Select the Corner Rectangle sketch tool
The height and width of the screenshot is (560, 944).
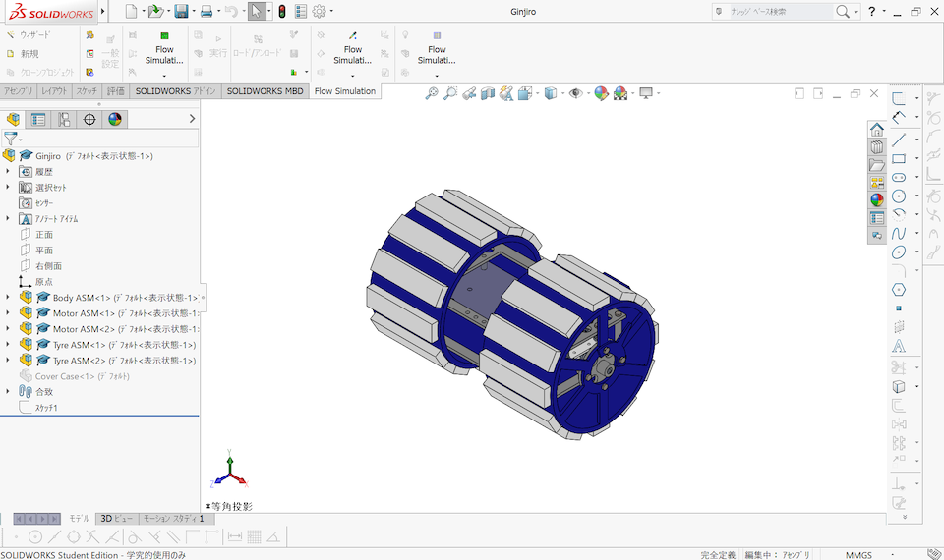coord(899,159)
